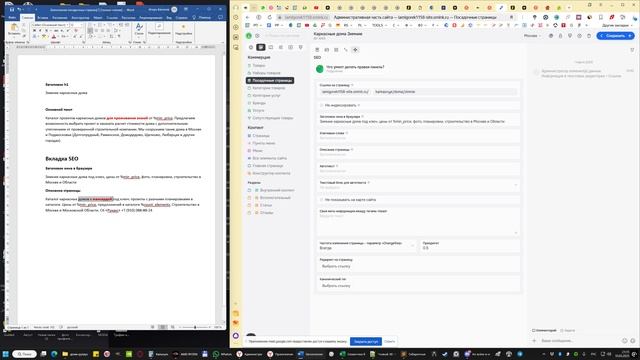Tick the checkbox beside Внутренний контент section
The height and width of the screenshot is (360, 640).
249,190
